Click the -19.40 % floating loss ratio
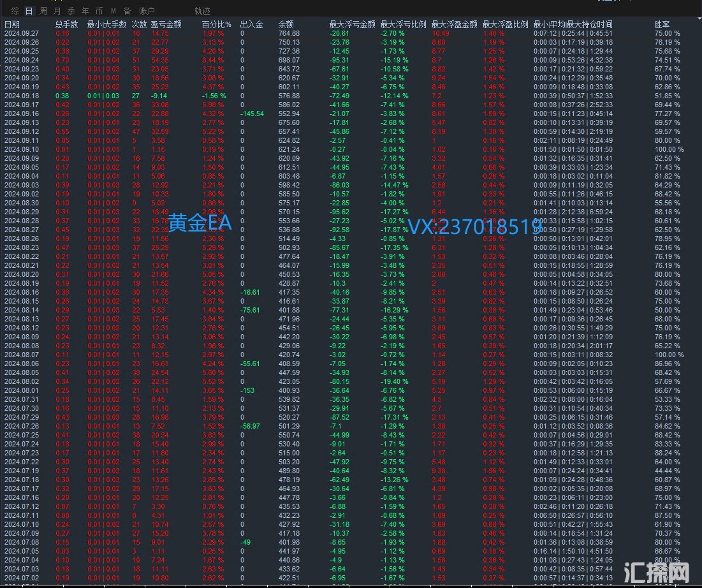 point(395,381)
